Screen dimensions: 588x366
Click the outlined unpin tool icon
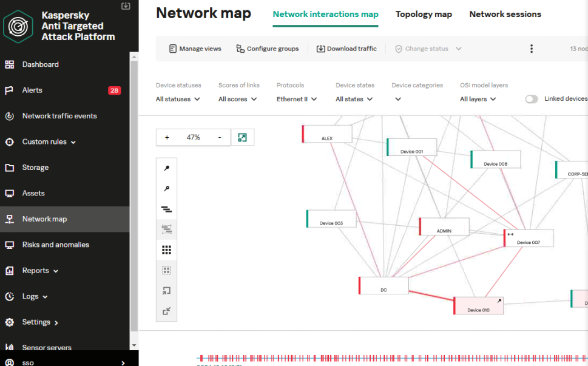(x=166, y=189)
